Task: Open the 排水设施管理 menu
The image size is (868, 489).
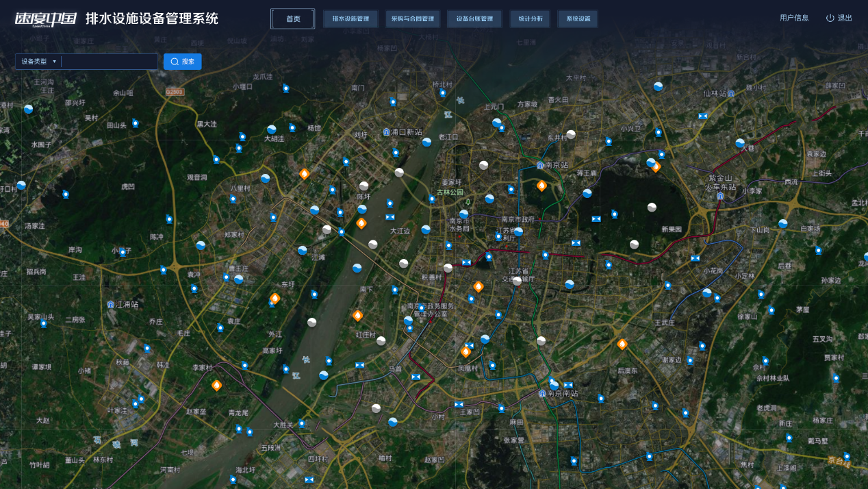Action: 350,18
